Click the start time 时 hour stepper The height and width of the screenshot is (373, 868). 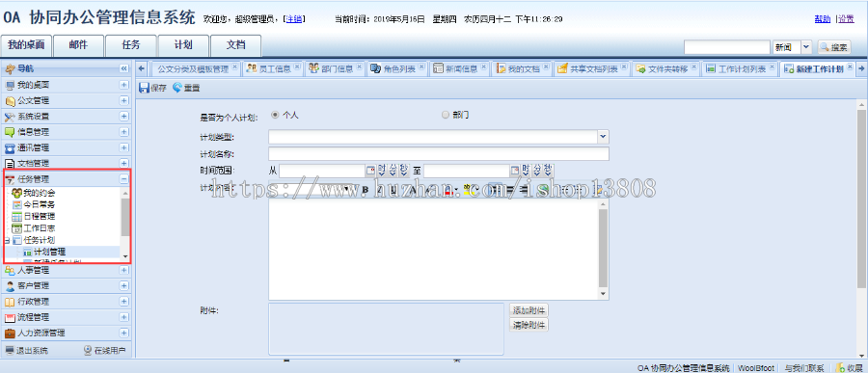381,171
